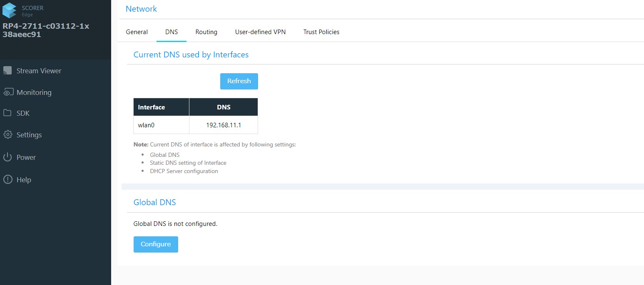Go to the Trust Policies tab
This screenshot has height=285, width=644.
(321, 32)
